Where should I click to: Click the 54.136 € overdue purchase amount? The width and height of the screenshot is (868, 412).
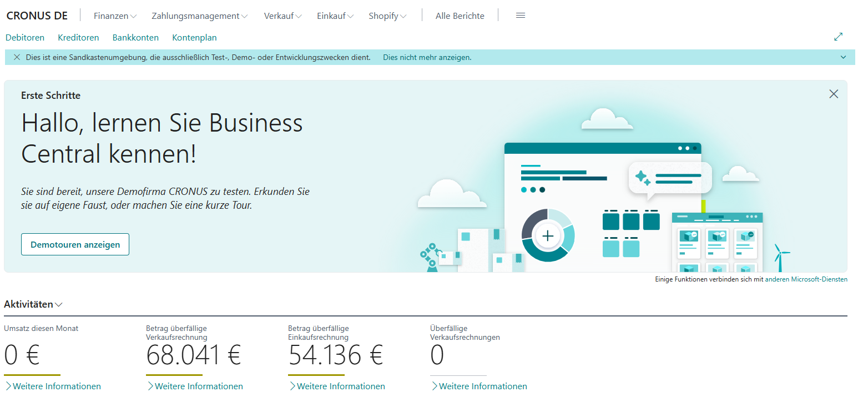pos(336,355)
